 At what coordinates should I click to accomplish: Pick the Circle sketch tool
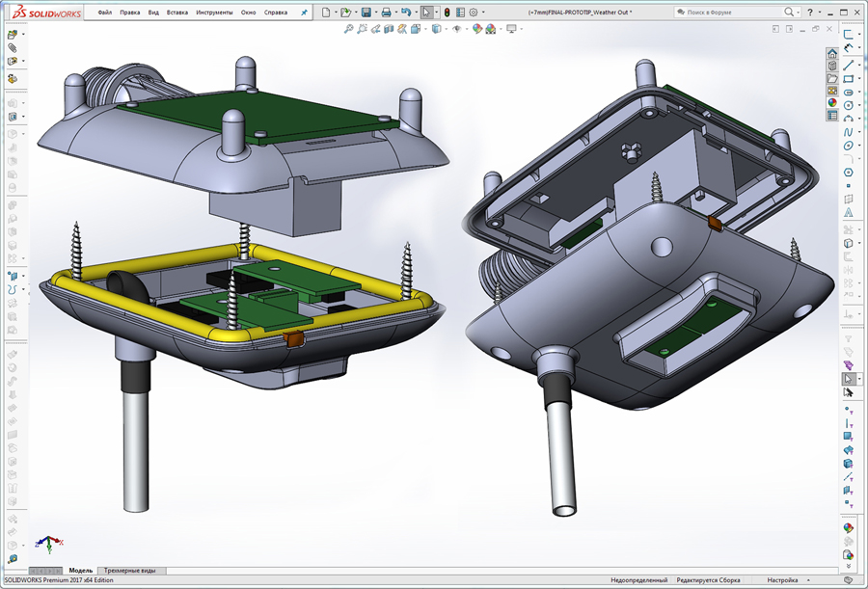(849, 104)
